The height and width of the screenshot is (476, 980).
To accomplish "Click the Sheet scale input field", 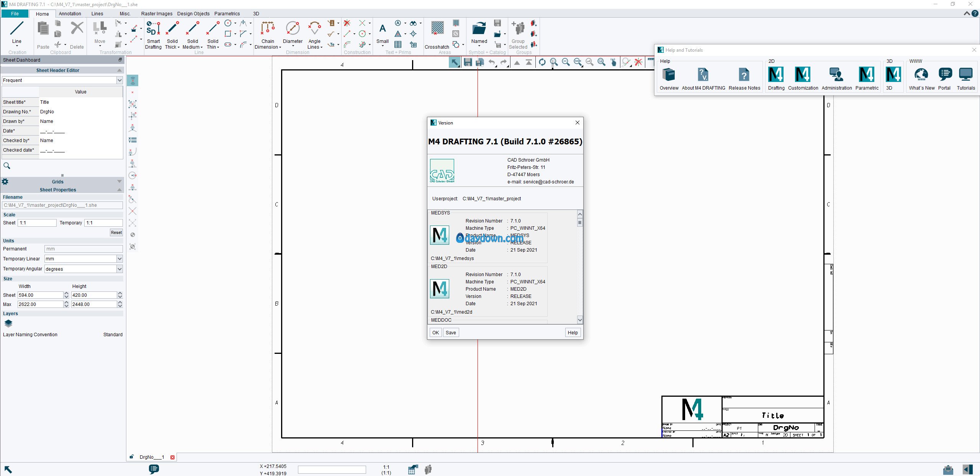I will tap(37, 222).
